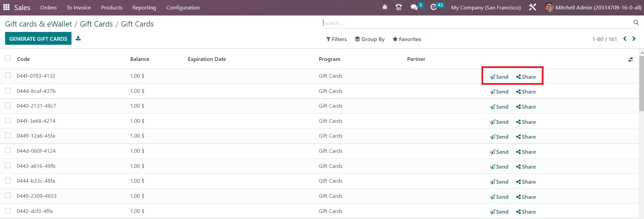The height and width of the screenshot is (219, 644).
Task: Open the apps grid home menu
Action: (x=6, y=7)
